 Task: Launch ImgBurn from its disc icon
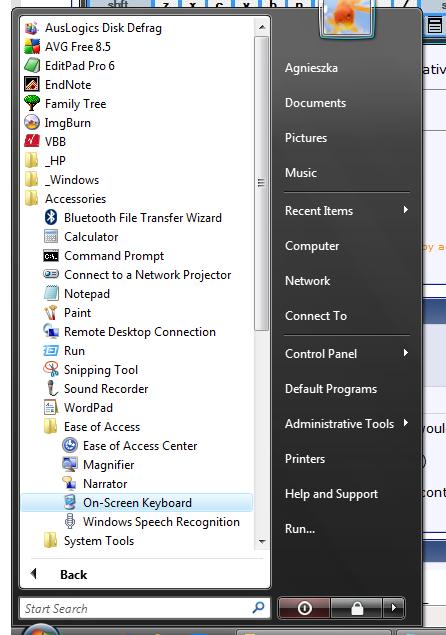pyautogui.click(x=32, y=123)
